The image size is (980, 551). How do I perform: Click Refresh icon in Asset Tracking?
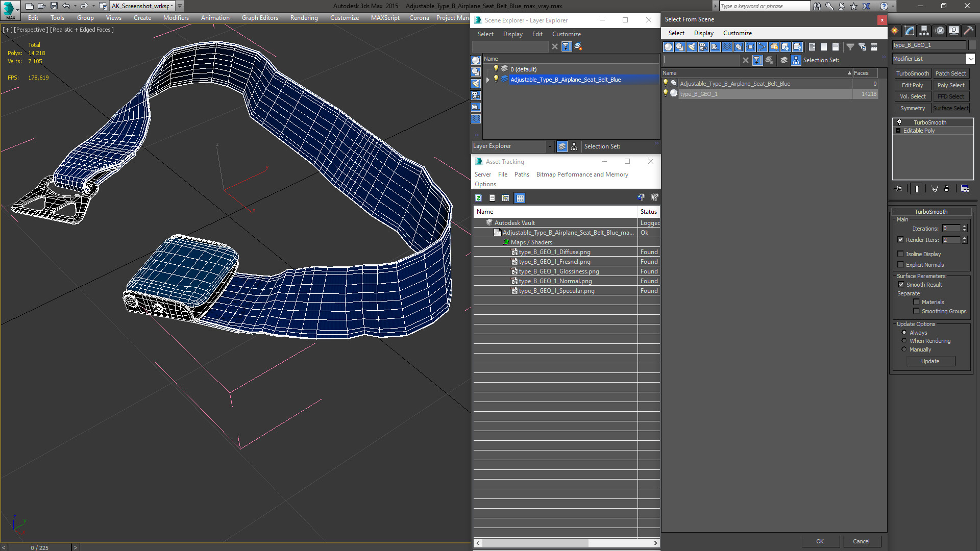[478, 198]
